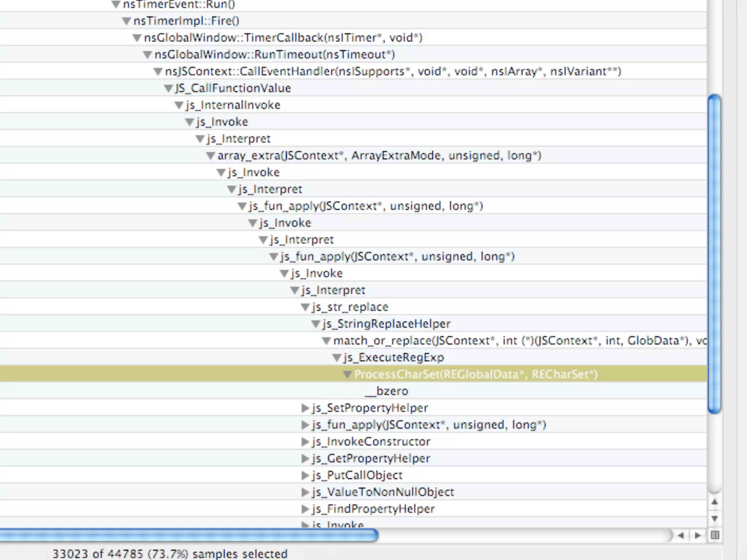
Task: Collapse the JS_CallFunctionValue disclosure triangle
Action: coord(168,88)
